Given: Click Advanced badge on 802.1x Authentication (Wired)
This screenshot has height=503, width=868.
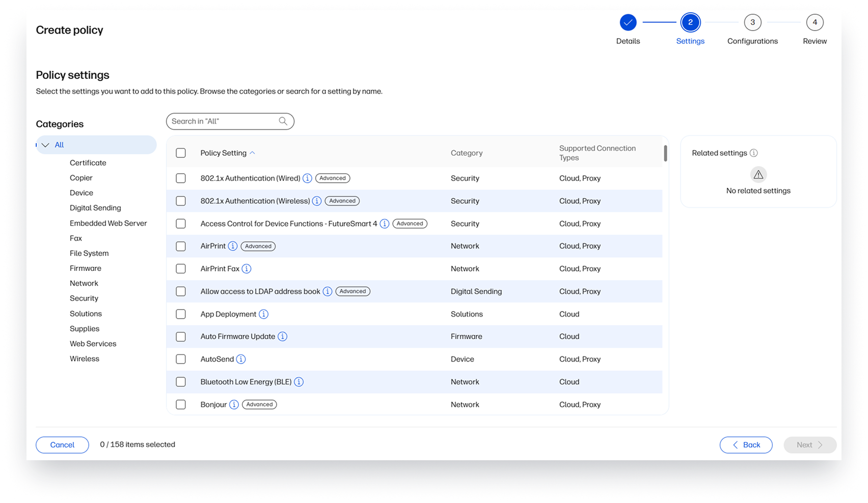Looking at the screenshot, I should 333,178.
